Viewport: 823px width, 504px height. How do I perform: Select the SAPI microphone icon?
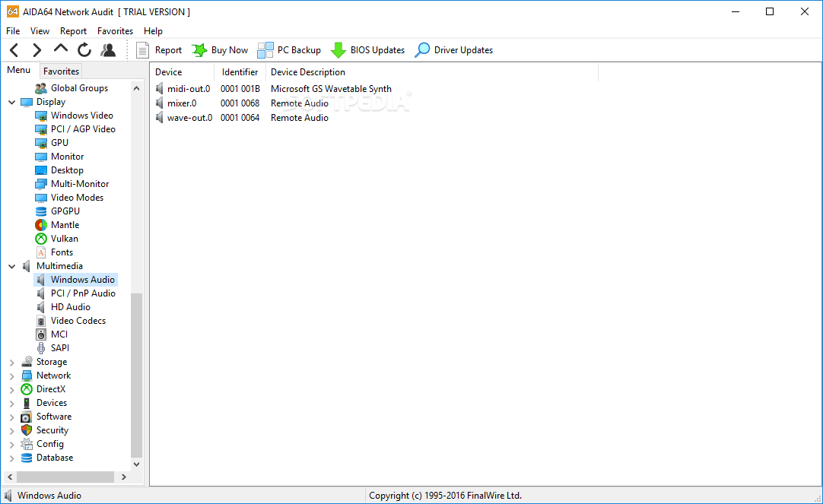pyautogui.click(x=41, y=347)
